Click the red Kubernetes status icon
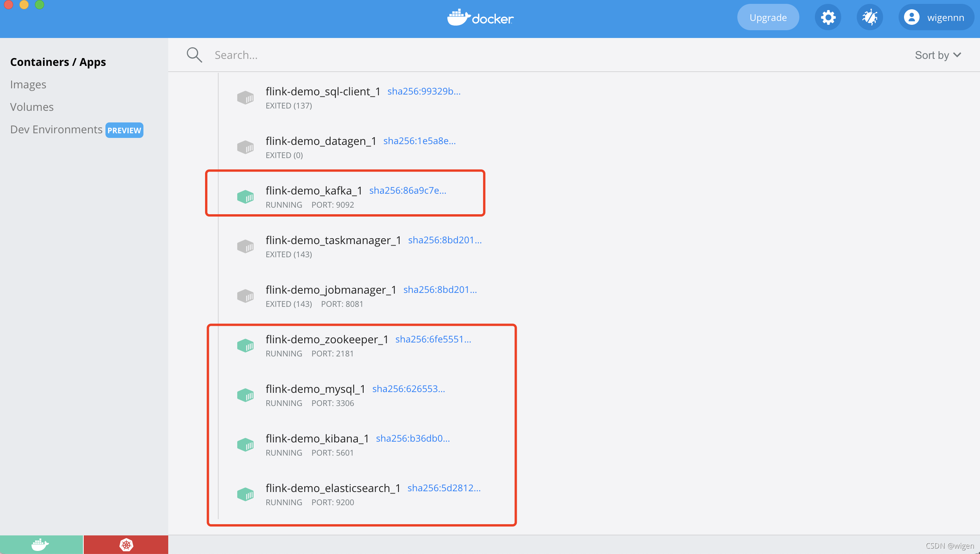This screenshot has width=980, height=554. point(126,545)
